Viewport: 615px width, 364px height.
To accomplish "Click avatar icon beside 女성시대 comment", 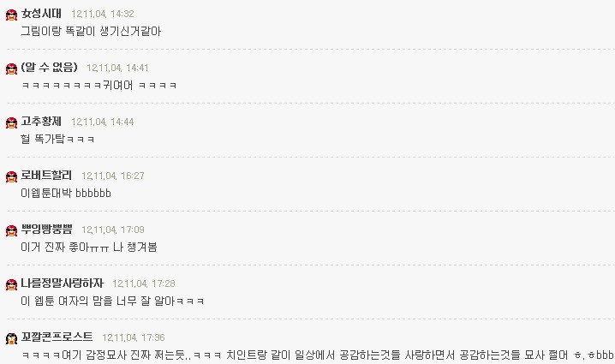I will [x=11, y=15].
